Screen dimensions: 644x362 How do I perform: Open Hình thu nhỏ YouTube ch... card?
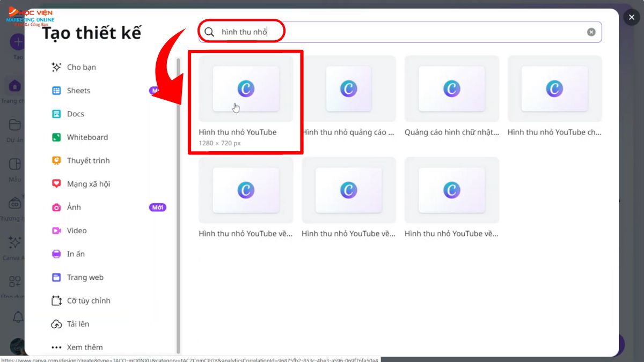(555, 97)
